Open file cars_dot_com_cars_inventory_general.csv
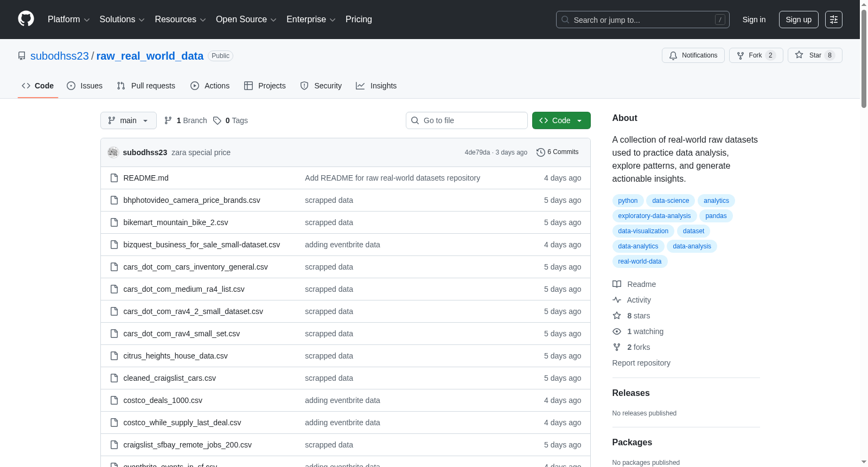 pos(195,267)
